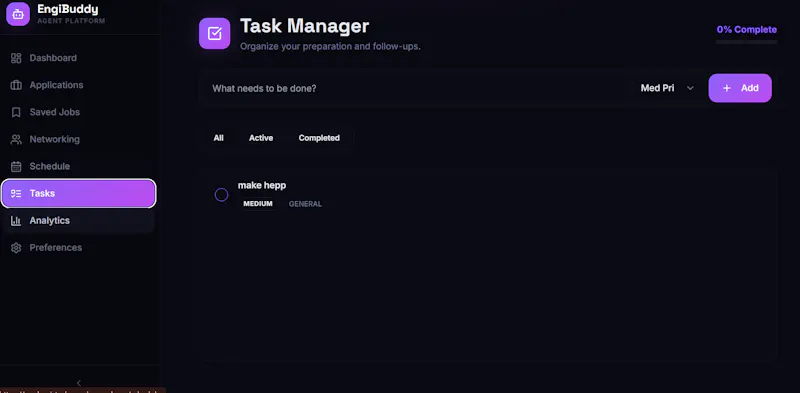800x393 pixels.
Task: Click the Dashboard grid icon
Action: pos(16,58)
